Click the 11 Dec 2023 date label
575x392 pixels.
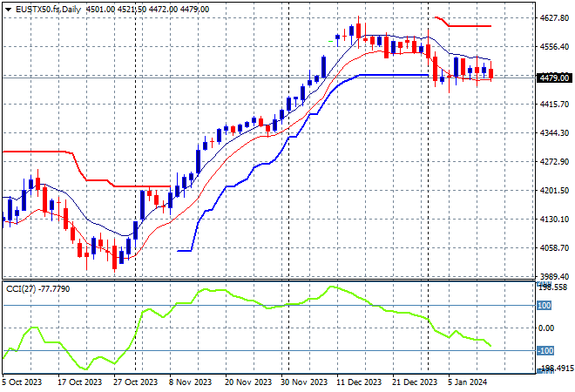point(359,382)
